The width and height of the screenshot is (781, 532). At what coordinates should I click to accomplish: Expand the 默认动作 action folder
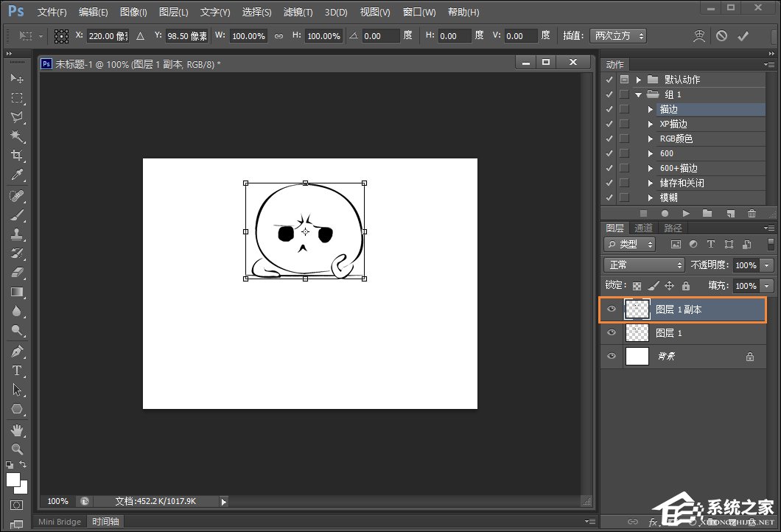[x=639, y=80]
